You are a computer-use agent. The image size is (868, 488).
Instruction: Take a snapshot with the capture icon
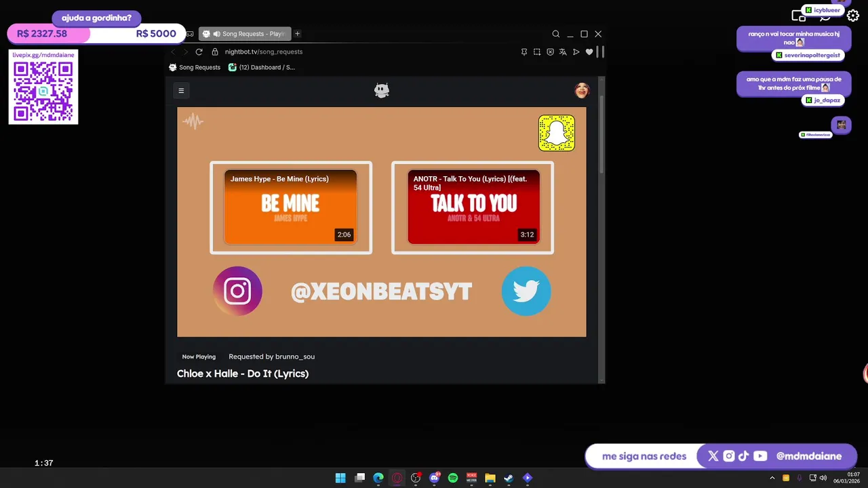click(x=537, y=52)
